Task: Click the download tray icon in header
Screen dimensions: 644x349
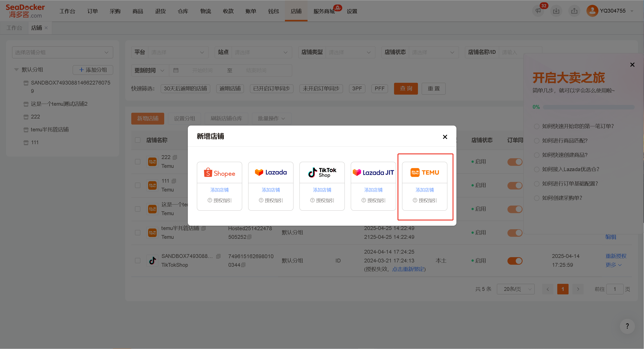Action: point(556,11)
